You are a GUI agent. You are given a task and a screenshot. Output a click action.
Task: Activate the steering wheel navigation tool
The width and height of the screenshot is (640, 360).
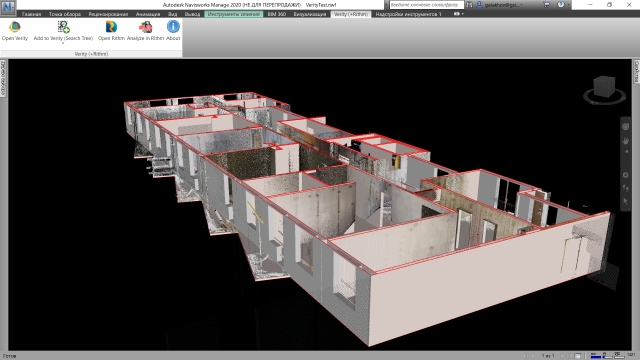click(625, 127)
